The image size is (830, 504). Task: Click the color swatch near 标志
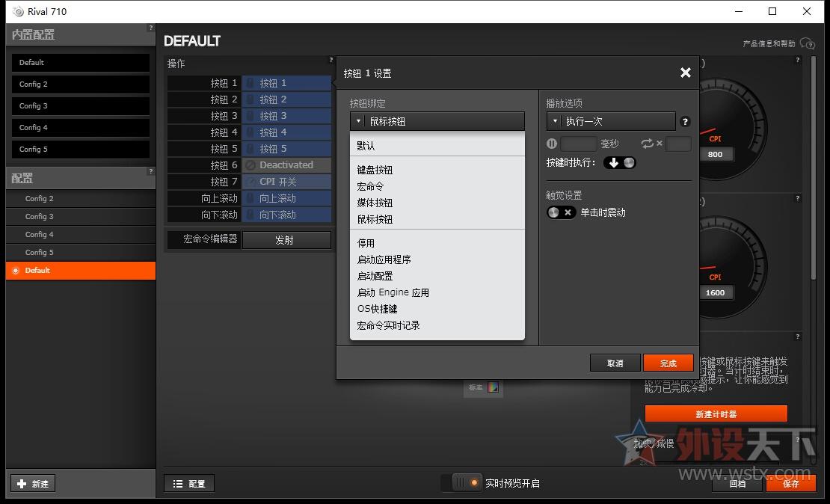point(493,387)
